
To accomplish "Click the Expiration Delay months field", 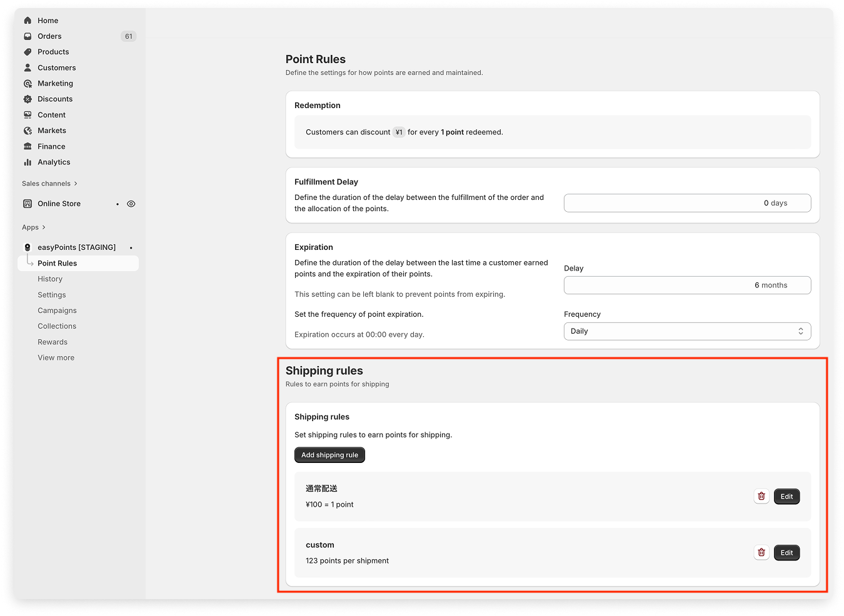I will pyautogui.click(x=687, y=286).
